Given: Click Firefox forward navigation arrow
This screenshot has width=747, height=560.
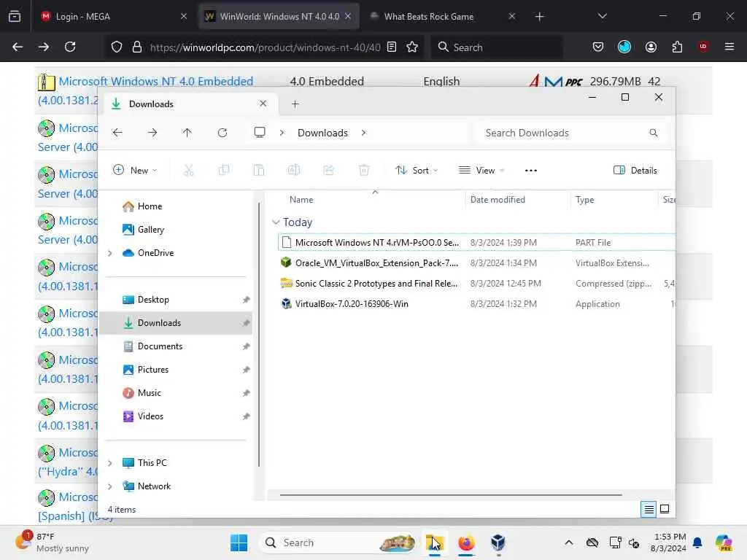Looking at the screenshot, I should (x=44, y=47).
